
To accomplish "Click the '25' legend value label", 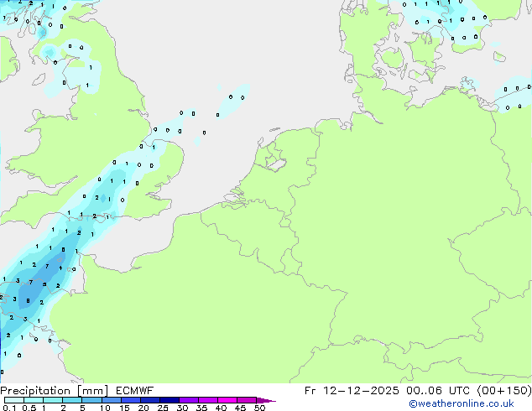I will click(163, 408).
